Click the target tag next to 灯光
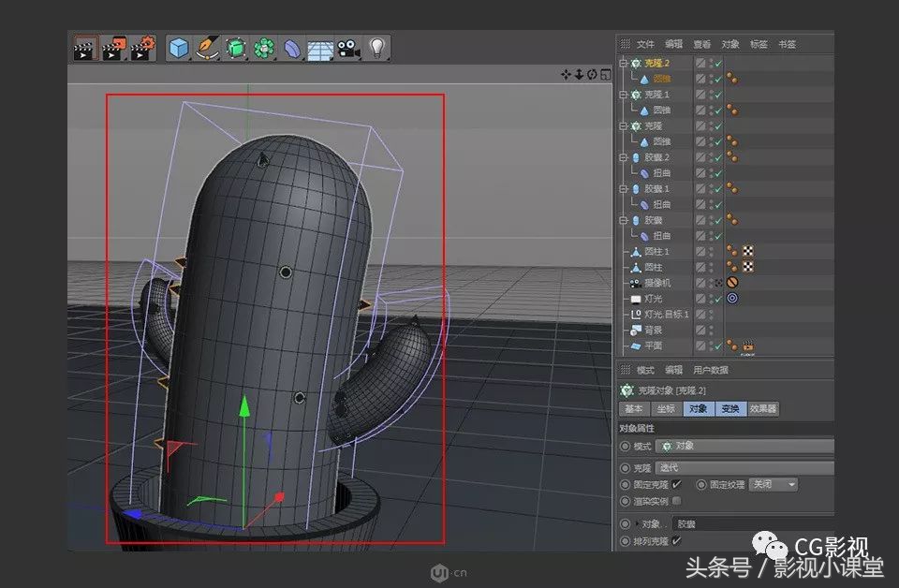899x588 pixels. click(731, 298)
